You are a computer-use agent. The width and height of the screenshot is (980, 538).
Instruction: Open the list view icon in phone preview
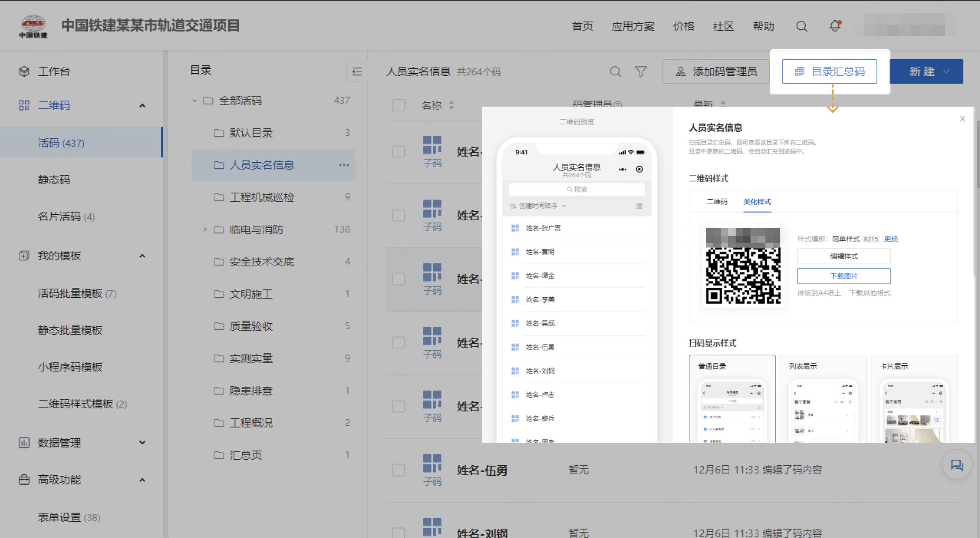click(x=639, y=206)
